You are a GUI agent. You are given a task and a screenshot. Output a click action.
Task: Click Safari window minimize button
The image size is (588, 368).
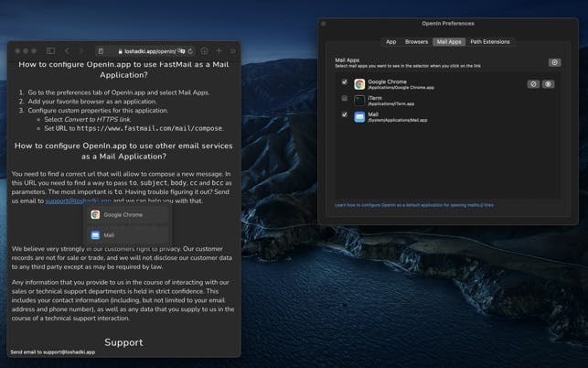click(x=26, y=50)
